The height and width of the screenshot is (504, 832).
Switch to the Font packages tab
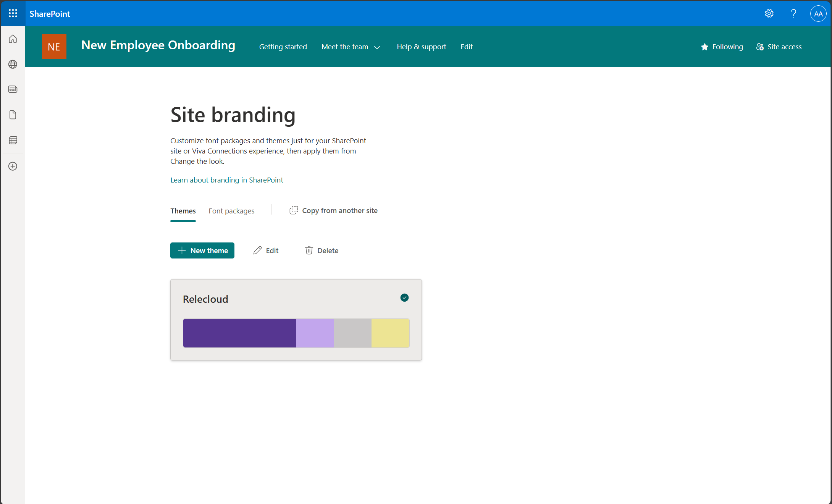(231, 211)
